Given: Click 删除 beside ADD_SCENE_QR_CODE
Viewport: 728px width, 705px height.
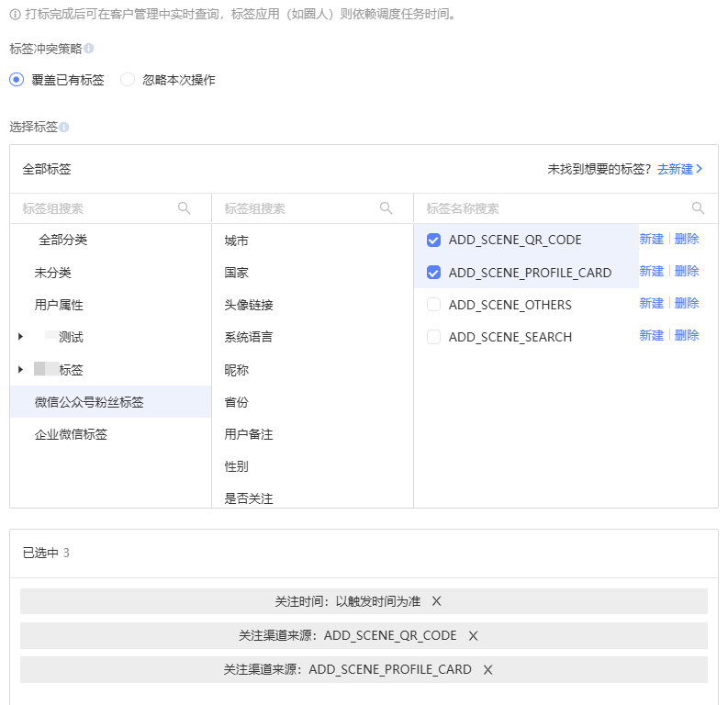Looking at the screenshot, I should pyautogui.click(x=687, y=239).
